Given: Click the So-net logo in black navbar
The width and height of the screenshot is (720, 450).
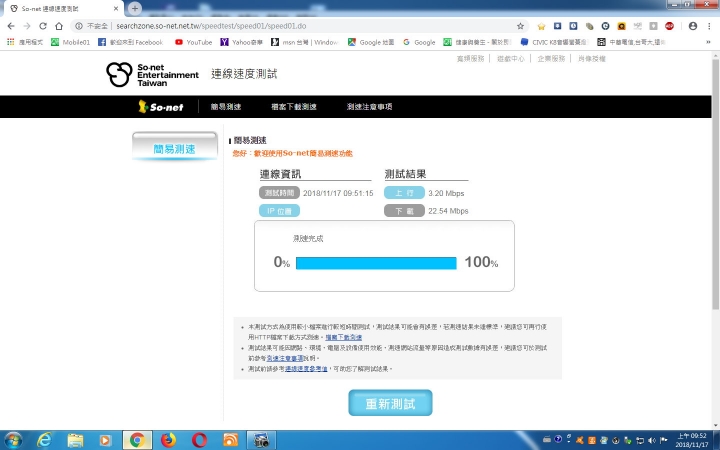Looking at the screenshot, I should pos(161,107).
